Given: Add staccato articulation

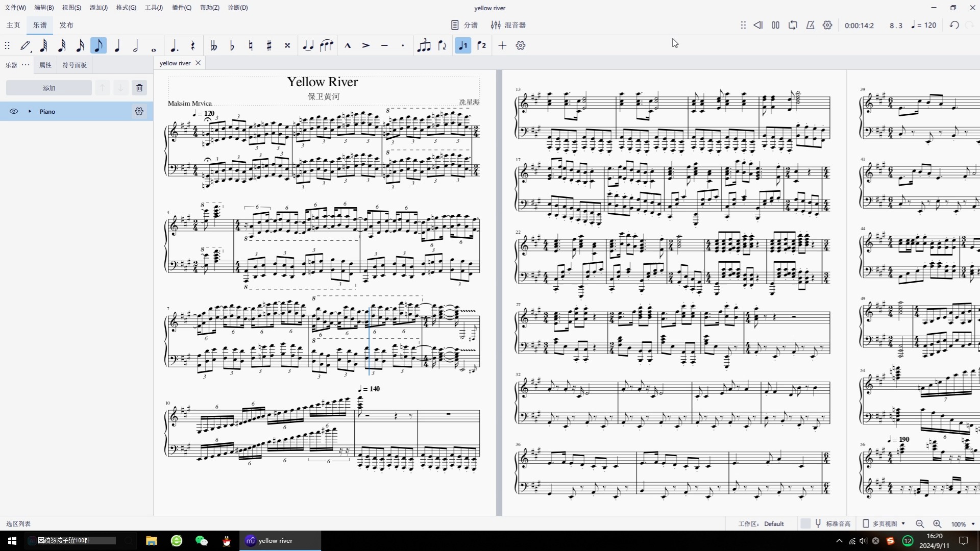Looking at the screenshot, I should tap(403, 45).
